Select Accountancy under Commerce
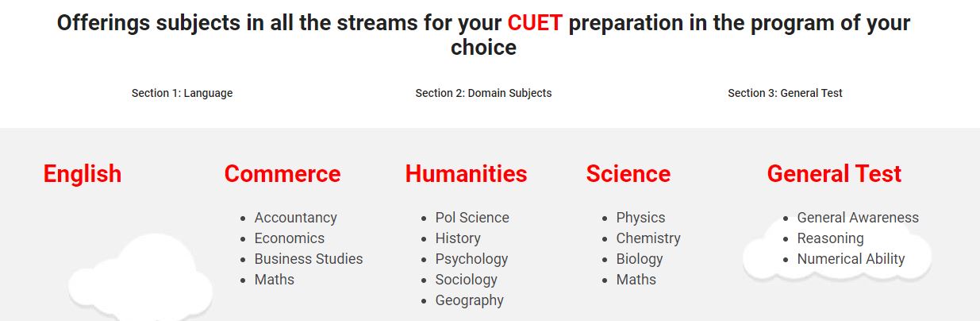This screenshot has height=321, width=980. pos(295,218)
